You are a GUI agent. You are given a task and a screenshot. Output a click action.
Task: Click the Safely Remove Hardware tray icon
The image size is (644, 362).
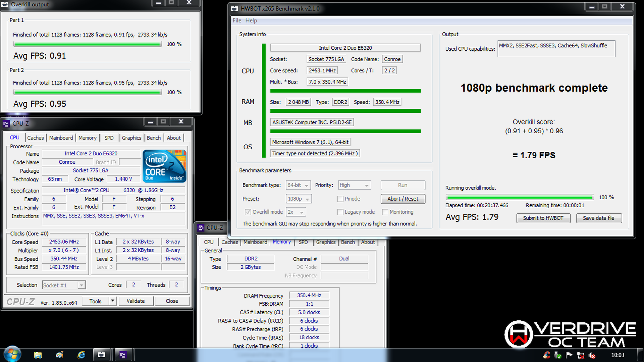tap(558, 355)
